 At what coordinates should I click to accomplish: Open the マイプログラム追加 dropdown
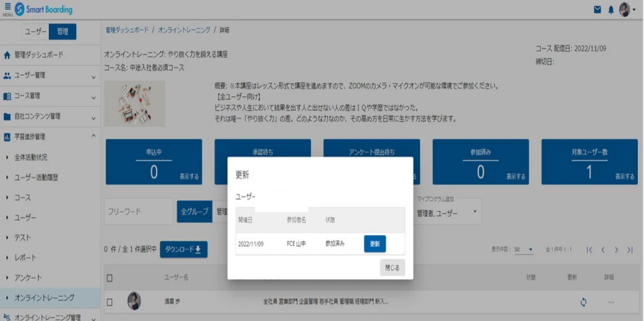point(448,212)
